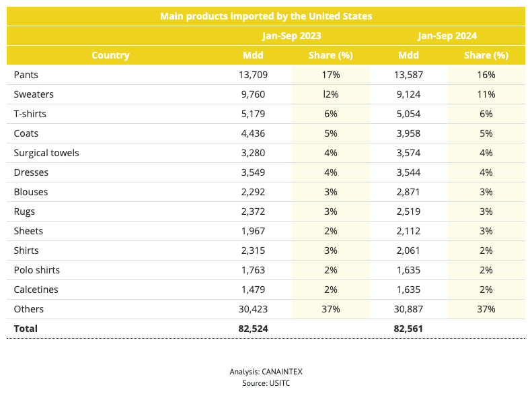Click the 'Source: USITC' caption text
Screen dimensions: 532x402
point(266,383)
